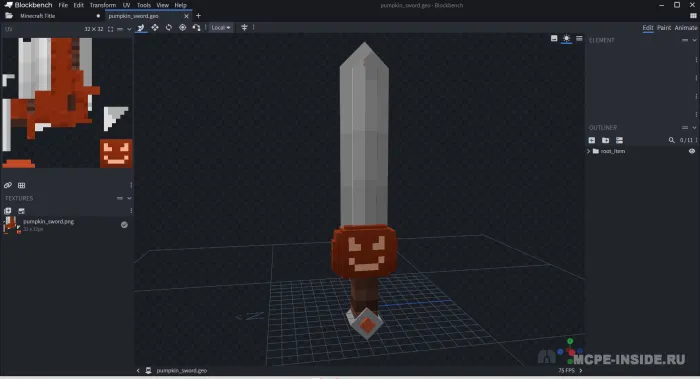The height and width of the screenshot is (379, 700).
Task: Click the UV link/overlay icon
Action: click(8, 185)
